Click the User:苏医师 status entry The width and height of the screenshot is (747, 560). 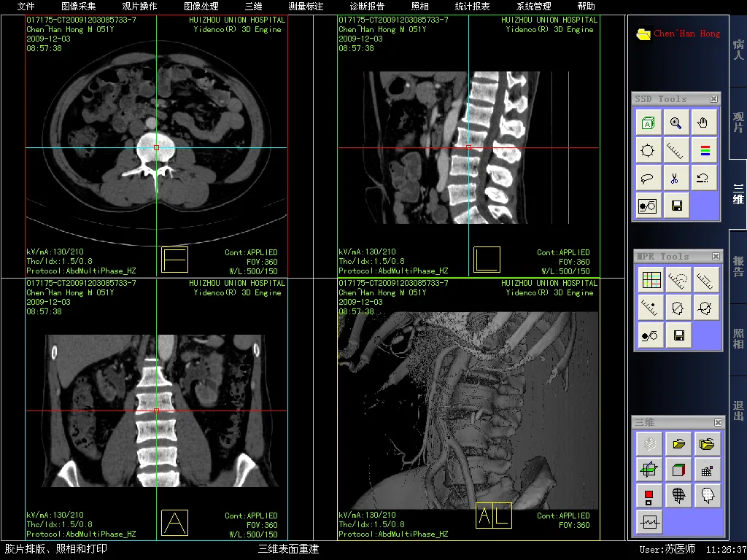tap(667, 550)
